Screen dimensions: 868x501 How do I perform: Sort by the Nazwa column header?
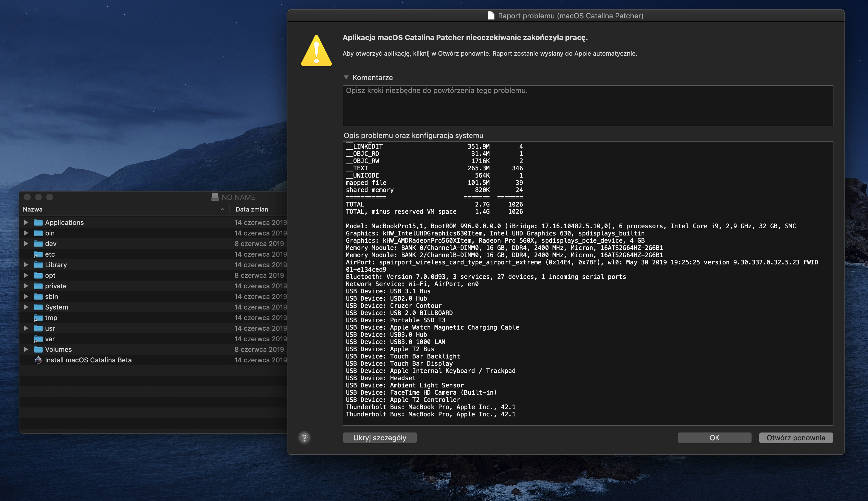[33, 209]
